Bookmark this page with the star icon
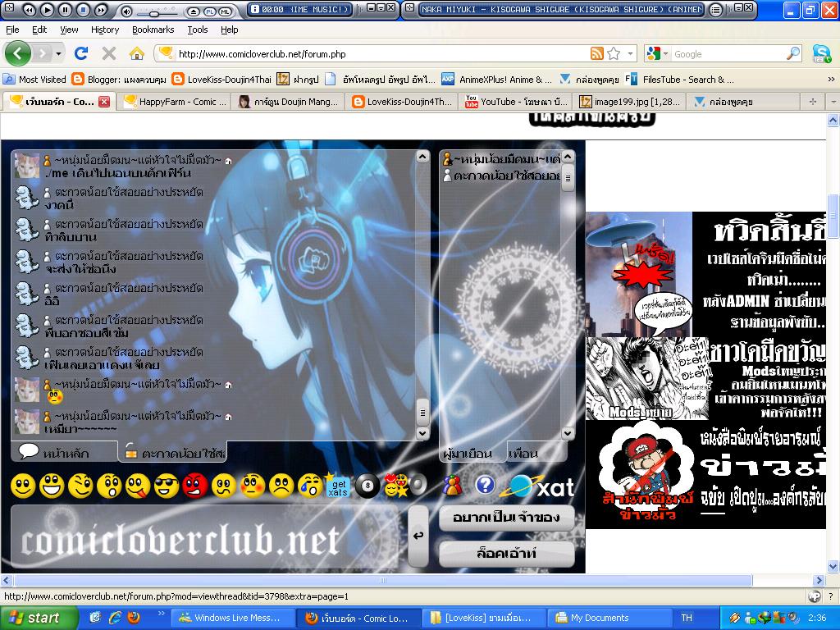Viewport: 840px width, 630px height. click(614, 53)
